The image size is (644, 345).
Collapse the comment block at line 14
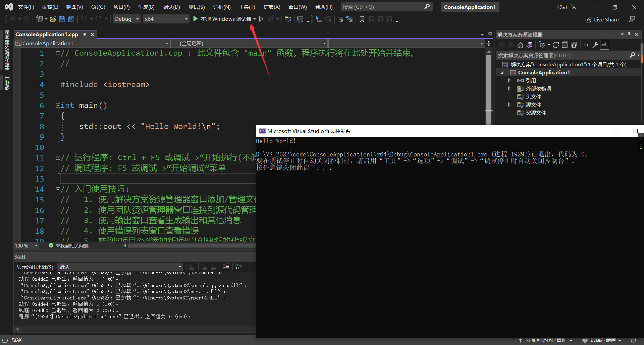[x=58, y=189]
